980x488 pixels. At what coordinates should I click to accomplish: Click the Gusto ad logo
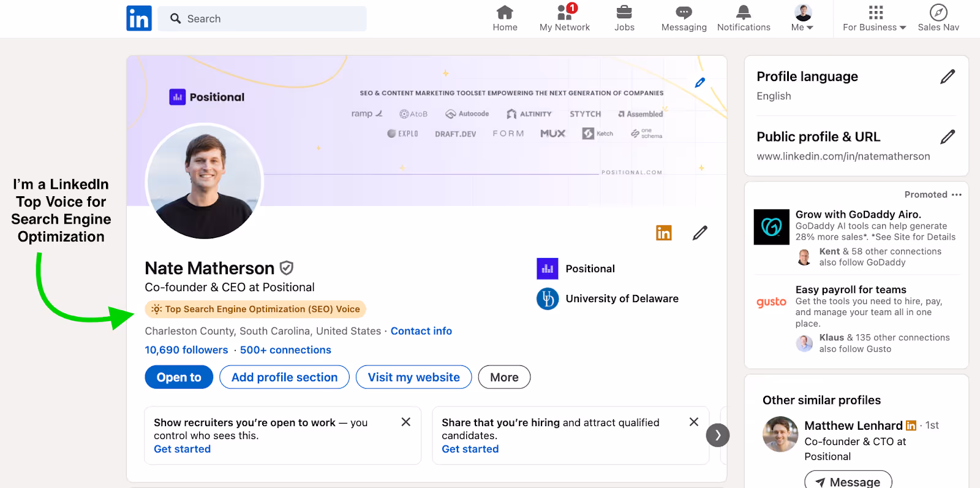(x=771, y=302)
